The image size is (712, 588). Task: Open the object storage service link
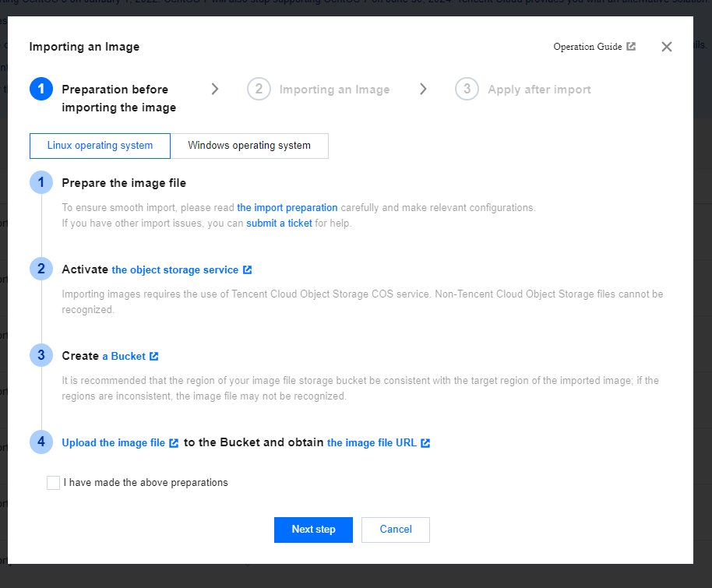[175, 270]
